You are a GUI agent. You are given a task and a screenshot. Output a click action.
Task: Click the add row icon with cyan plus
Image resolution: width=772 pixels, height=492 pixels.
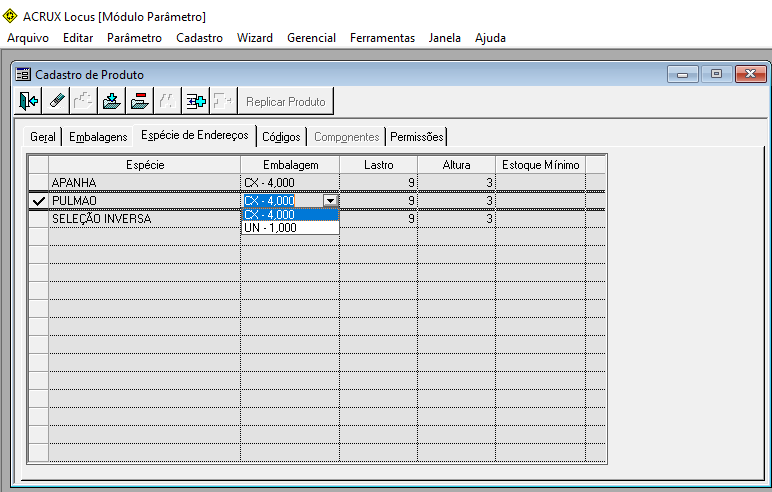196,101
